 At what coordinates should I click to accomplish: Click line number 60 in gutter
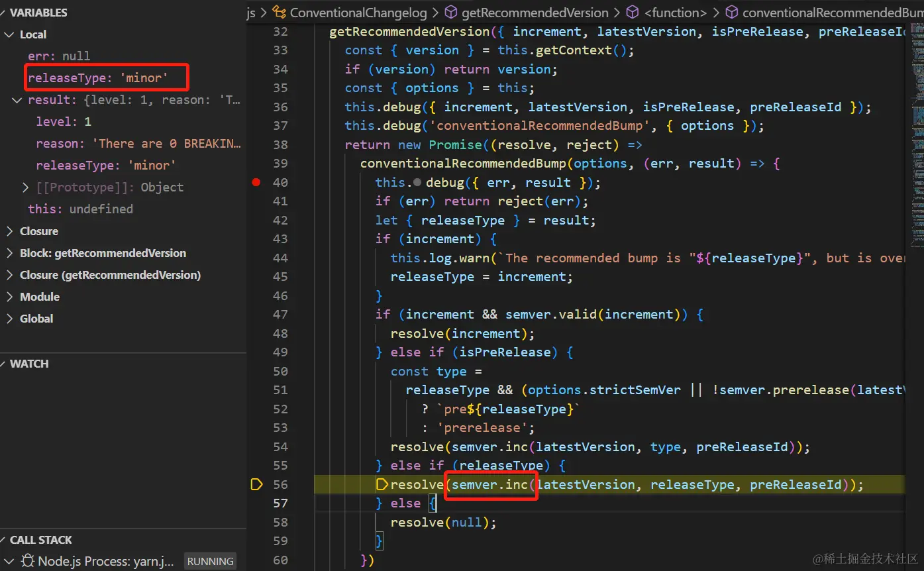280,560
